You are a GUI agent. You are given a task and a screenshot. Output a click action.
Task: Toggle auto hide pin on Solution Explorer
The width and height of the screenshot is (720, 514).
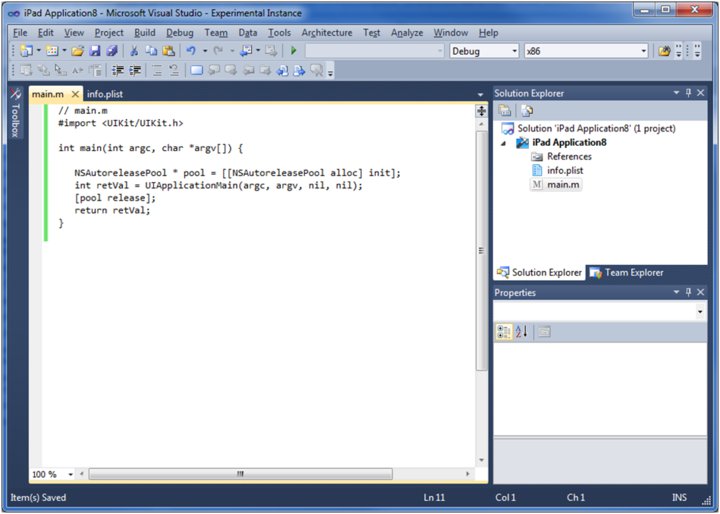[x=688, y=93]
